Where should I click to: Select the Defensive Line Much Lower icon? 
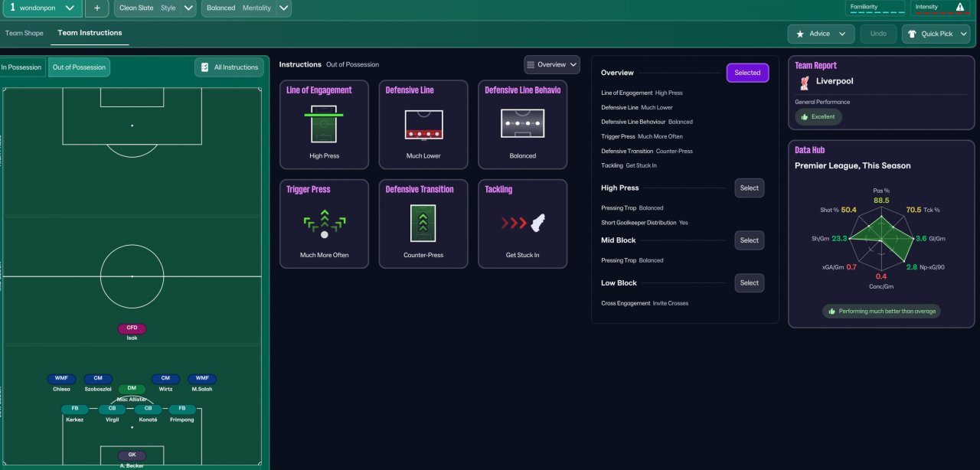[x=423, y=125]
